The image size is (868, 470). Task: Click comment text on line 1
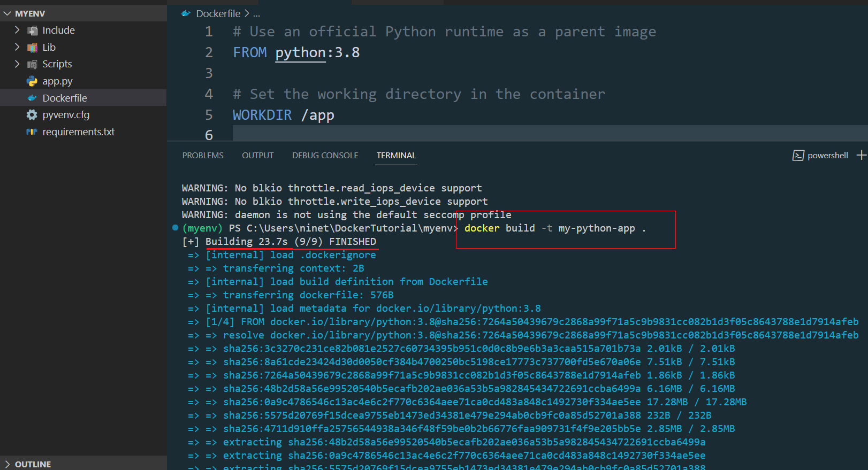pos(444,32)
